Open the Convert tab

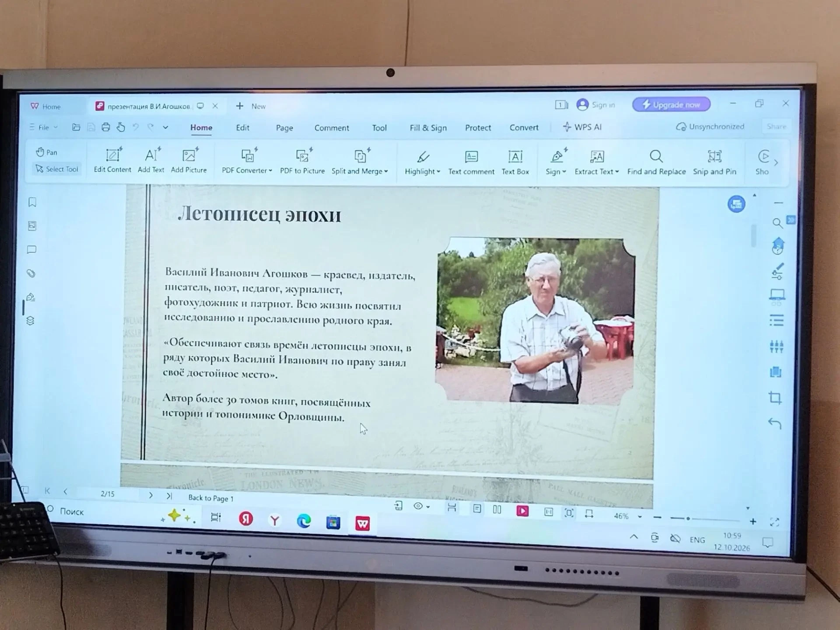[524, 127]
